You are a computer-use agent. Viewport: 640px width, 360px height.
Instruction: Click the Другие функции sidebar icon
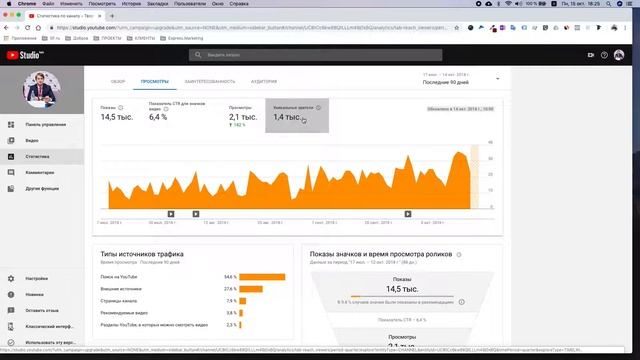[x=11, y=189]
